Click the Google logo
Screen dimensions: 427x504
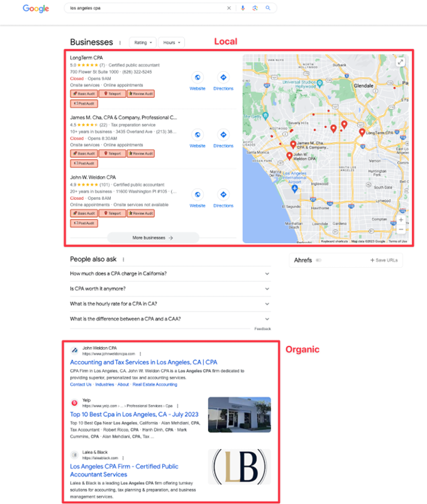click(36, 9)
